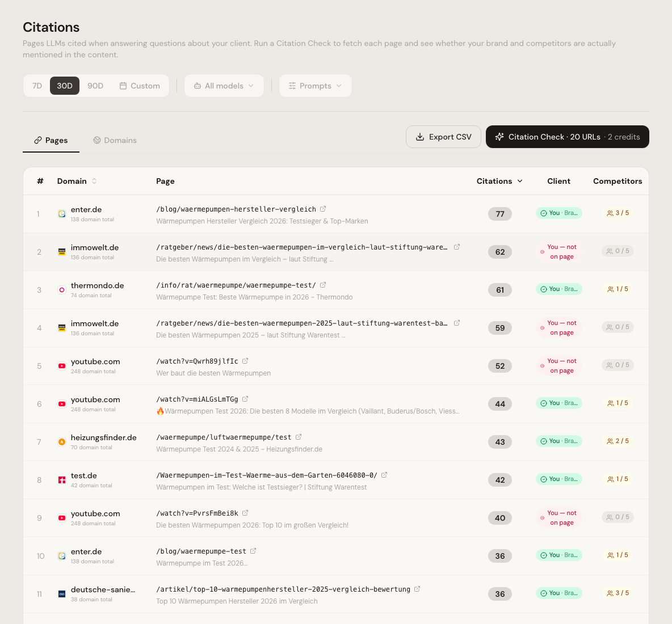Open external link for test.de Waermepumpen-im-Test page
Image resolution: width=672 pixels, height=624 pixels.
[x=384, y=475]
